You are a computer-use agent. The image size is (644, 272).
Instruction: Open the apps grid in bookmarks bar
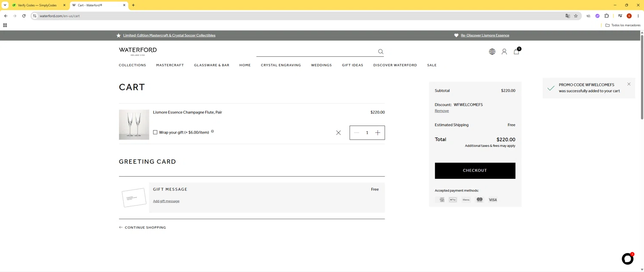click(5, 25)
